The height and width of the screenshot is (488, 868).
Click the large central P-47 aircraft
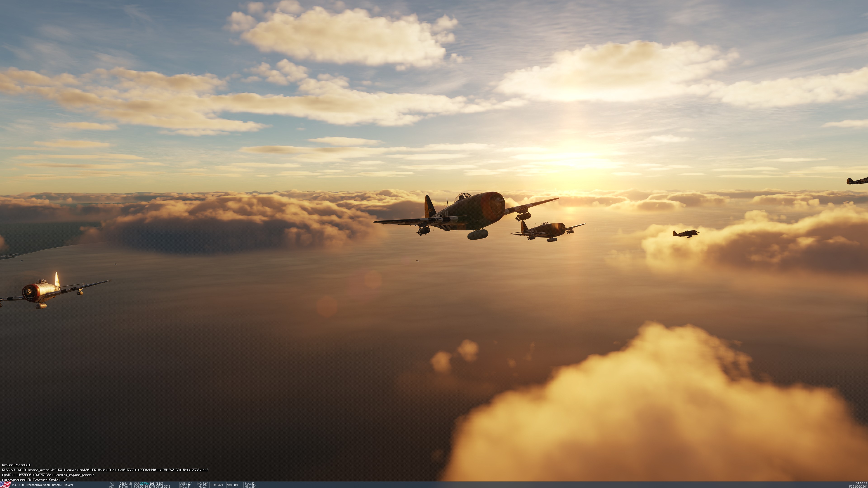(472, 213)
